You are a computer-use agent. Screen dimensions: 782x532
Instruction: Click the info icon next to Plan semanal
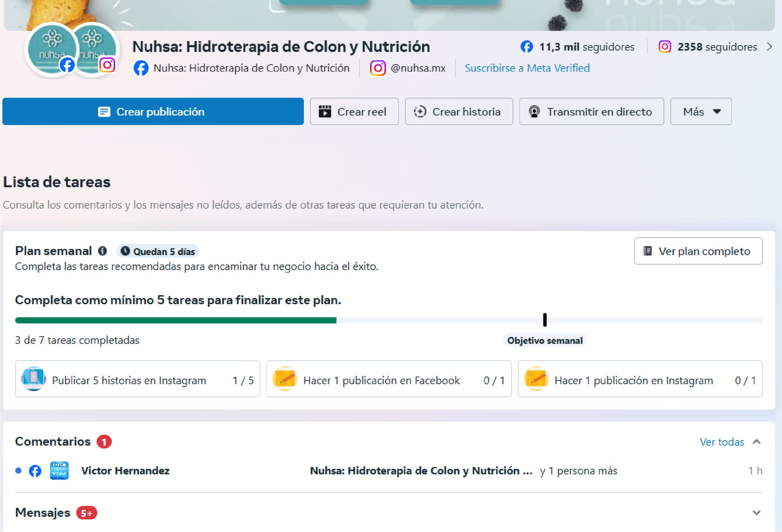103,251
